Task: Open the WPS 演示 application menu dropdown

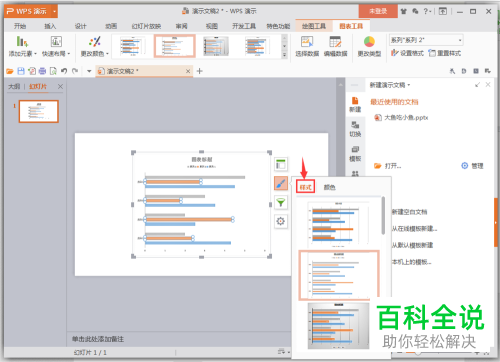Action: tap(54, 11)
